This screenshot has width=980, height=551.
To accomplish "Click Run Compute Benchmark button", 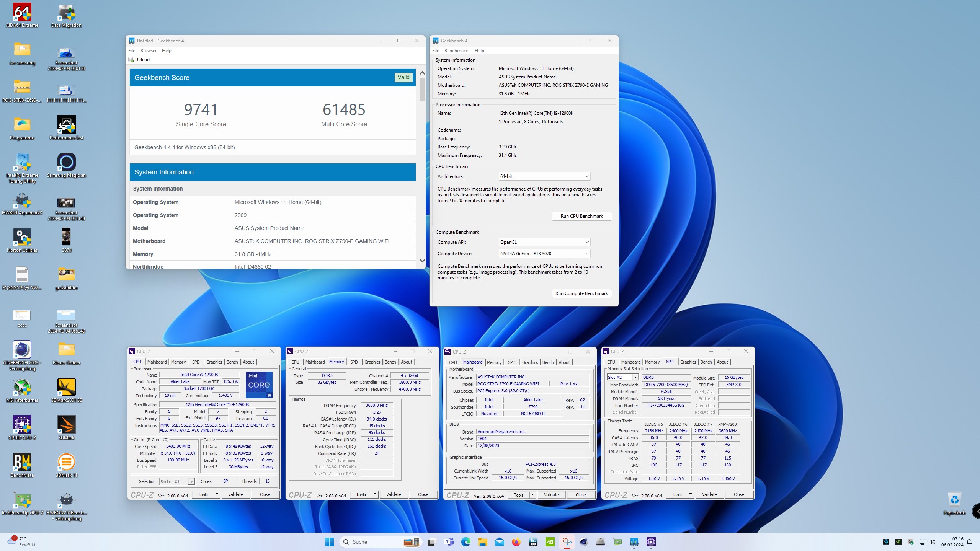I will tap(581, 293).
